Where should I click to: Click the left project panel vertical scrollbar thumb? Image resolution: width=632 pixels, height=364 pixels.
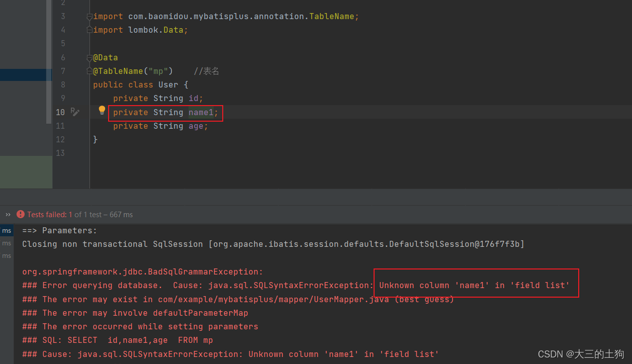point(49,62)
